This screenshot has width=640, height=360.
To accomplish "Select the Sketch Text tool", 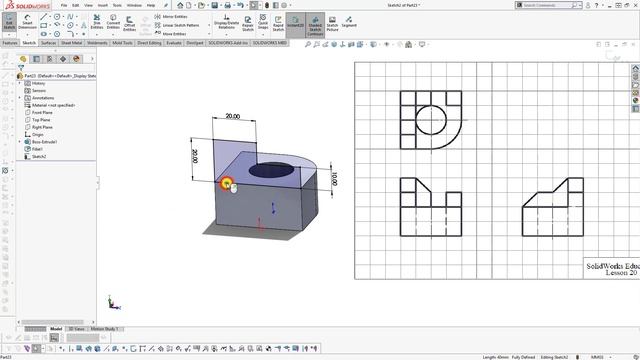I will pos(84,25).
